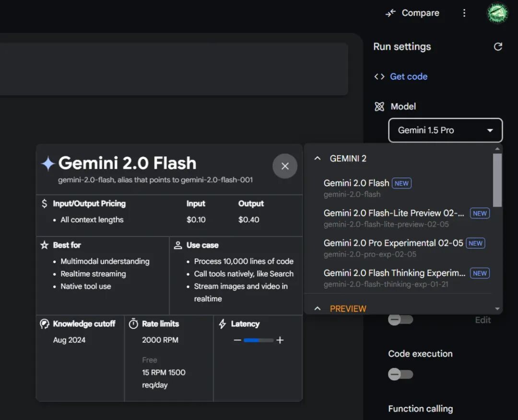Open the Get code link

(409, 77)
